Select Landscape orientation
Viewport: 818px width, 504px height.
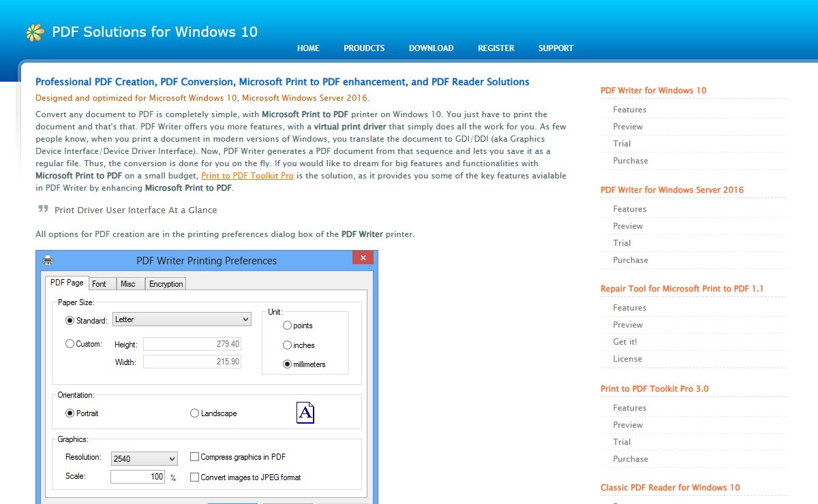point(194,413)
